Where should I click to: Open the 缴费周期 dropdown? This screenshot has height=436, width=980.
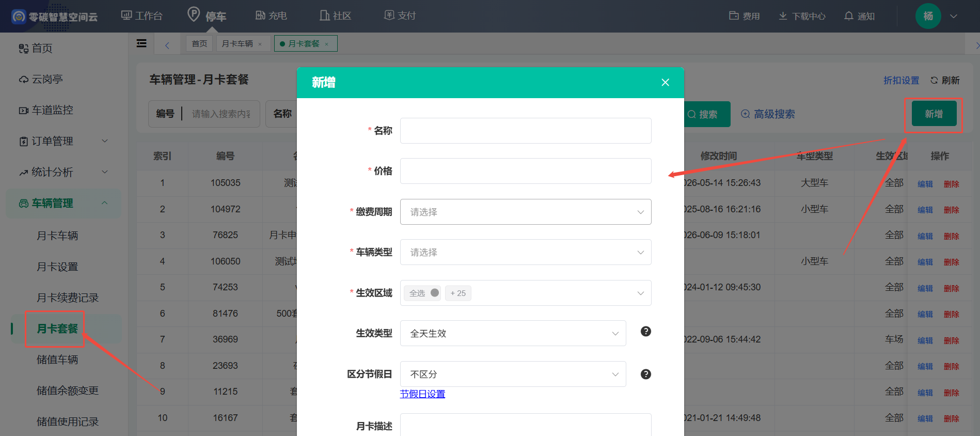click(526, 212)
